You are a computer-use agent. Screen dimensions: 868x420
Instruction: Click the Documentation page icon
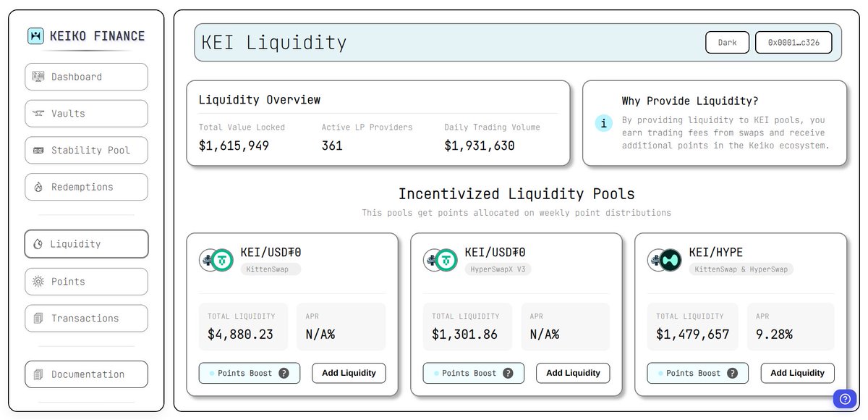pyautogui.click(x=38, y=374)
